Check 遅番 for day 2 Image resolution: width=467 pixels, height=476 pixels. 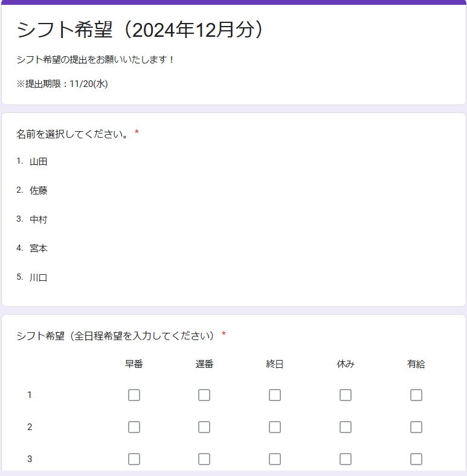tap(204, 427)
